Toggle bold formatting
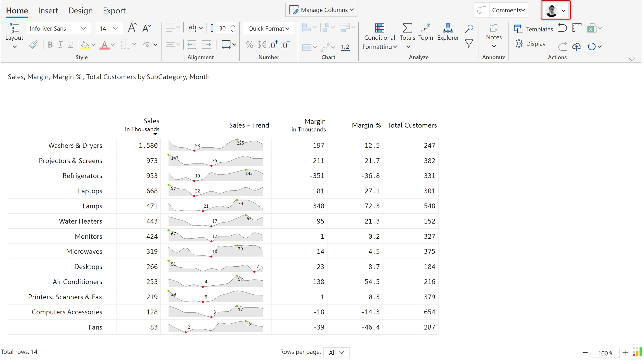Viewport: 644px width, 360px height. [50, 44]
